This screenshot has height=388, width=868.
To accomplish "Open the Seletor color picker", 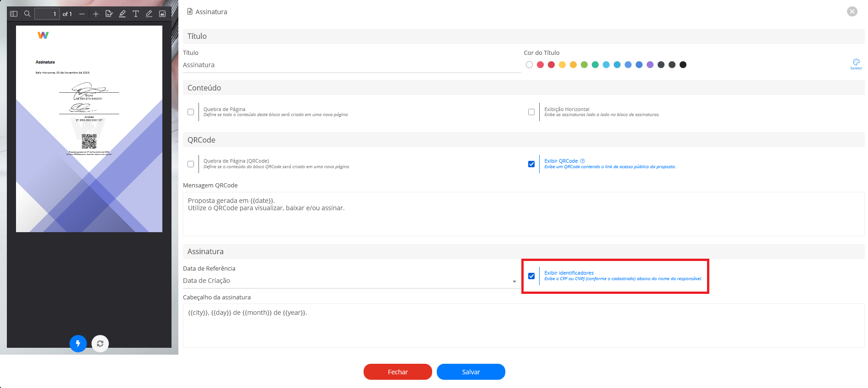I will (856, 64).
